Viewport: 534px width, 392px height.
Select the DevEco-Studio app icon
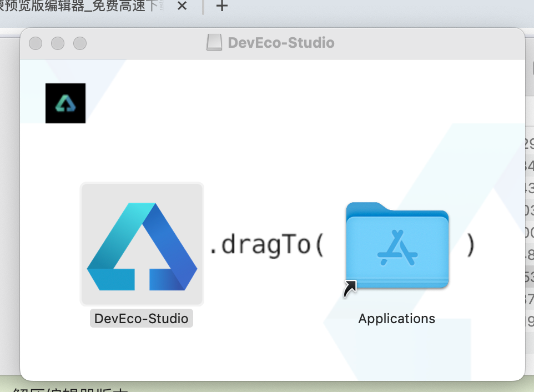pos(142,244)
